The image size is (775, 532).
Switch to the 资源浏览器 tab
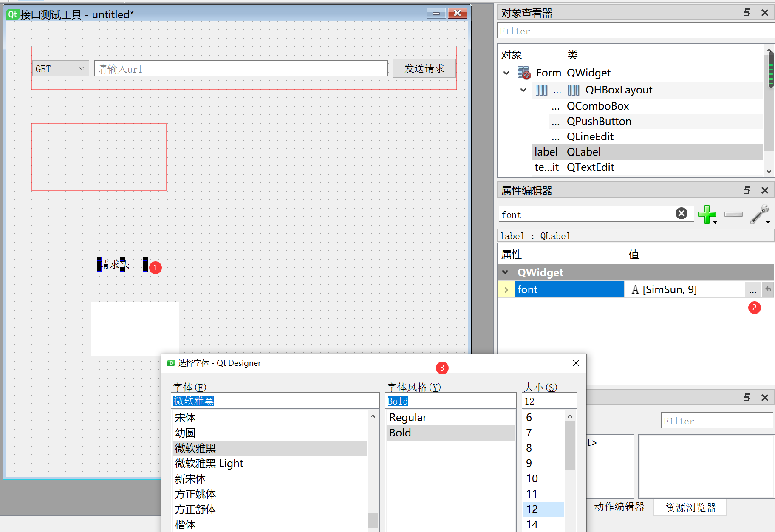(690, 507)
